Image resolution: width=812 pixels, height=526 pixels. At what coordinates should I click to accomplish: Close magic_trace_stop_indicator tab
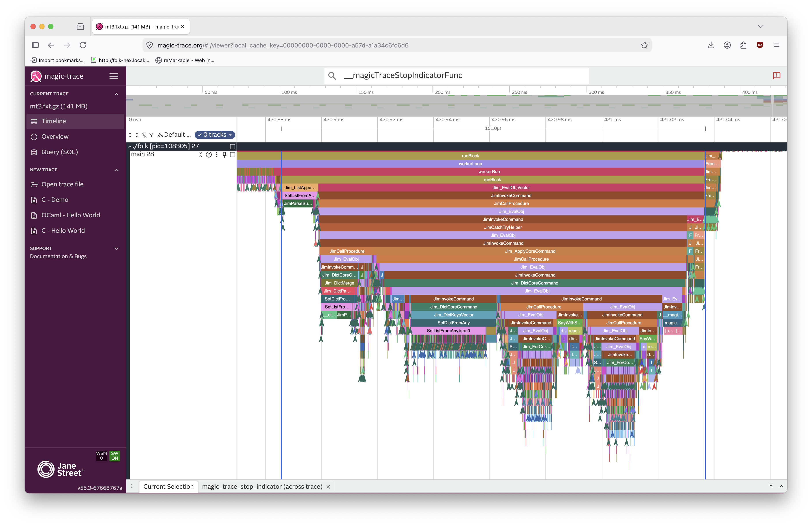pos(328,487)
